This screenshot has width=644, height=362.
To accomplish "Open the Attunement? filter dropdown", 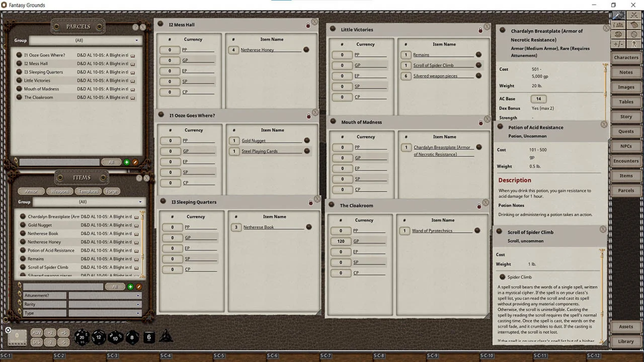I will (x=105, y=296).
